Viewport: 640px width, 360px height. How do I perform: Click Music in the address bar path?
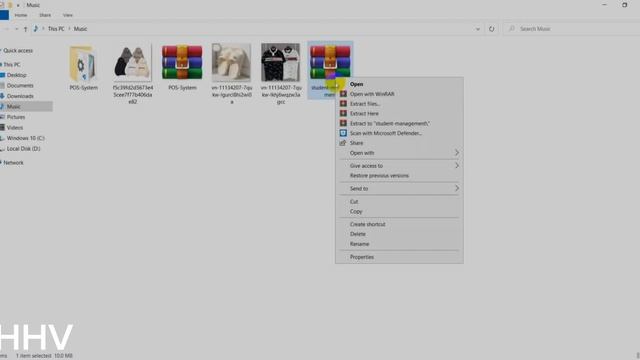tap(80, 29)
